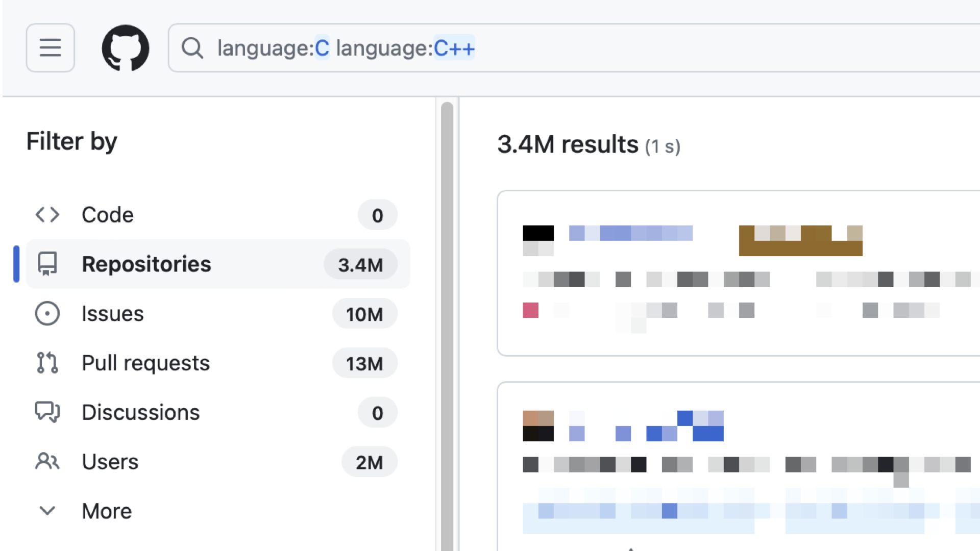This screenshot has width=980, height=551.
Task: Click the Discussions filter icon
Action: 48,412
